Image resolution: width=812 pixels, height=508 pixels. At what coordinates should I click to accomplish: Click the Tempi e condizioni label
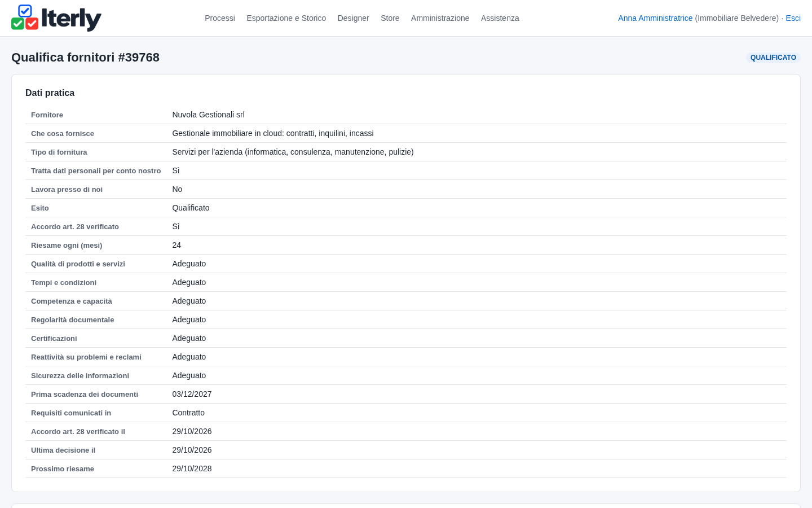(64, 283)
